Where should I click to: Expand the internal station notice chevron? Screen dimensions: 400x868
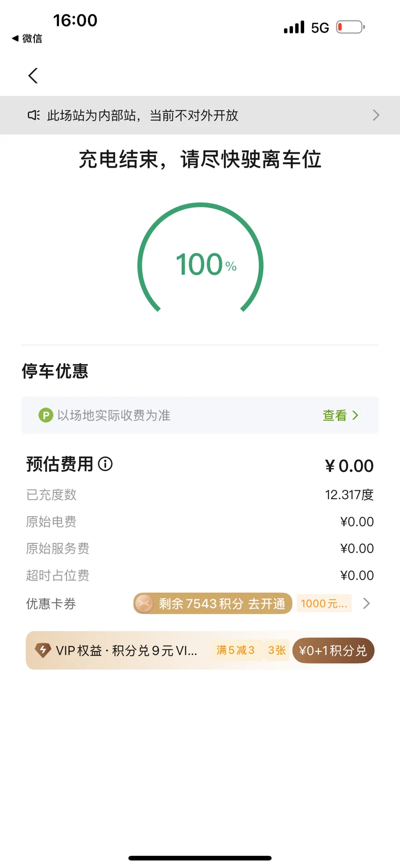376,115
